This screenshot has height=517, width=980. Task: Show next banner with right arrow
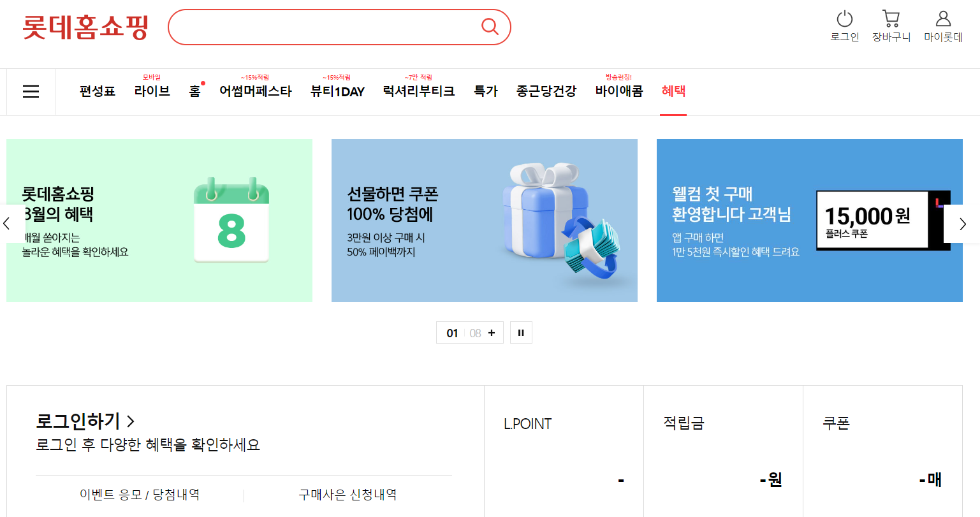[962, 224]
